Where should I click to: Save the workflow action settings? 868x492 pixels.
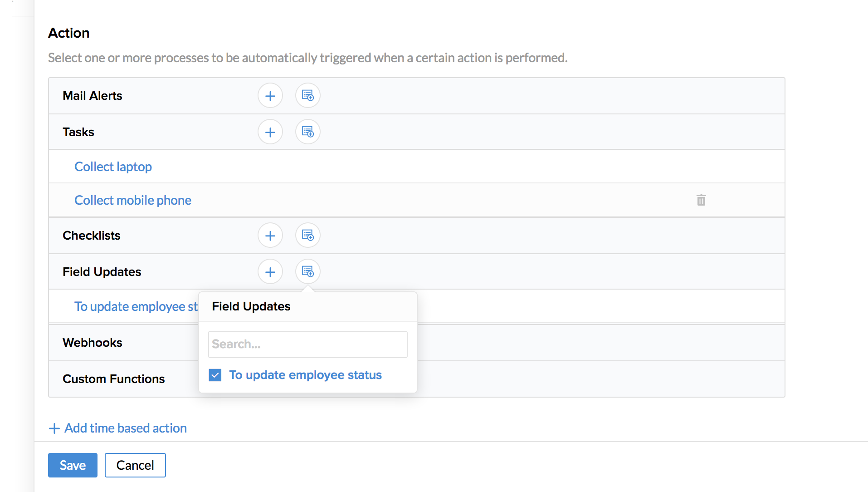[x=73, y=465]
